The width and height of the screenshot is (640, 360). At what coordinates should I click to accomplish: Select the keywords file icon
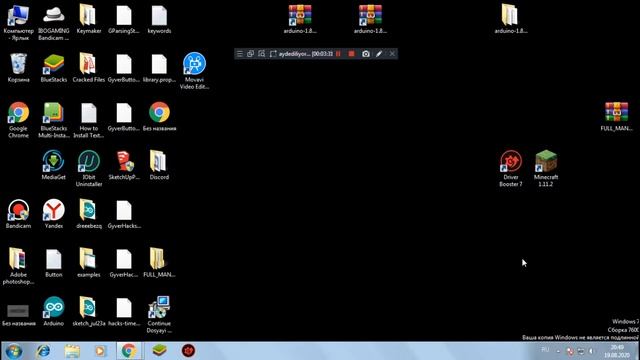[159, 19]
